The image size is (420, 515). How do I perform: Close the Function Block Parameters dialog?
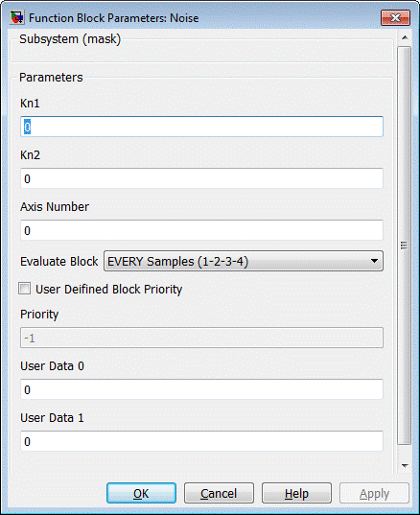(x=395, y=17)
